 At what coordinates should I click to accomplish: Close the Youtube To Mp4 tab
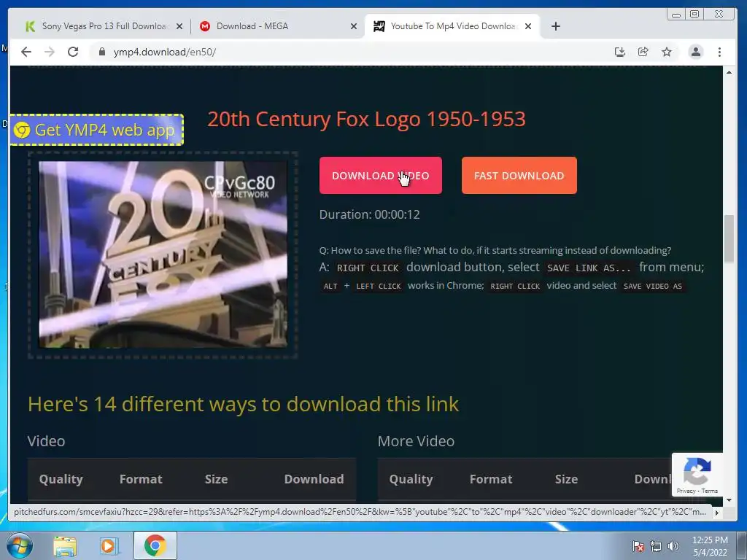[x=528, y=27]
